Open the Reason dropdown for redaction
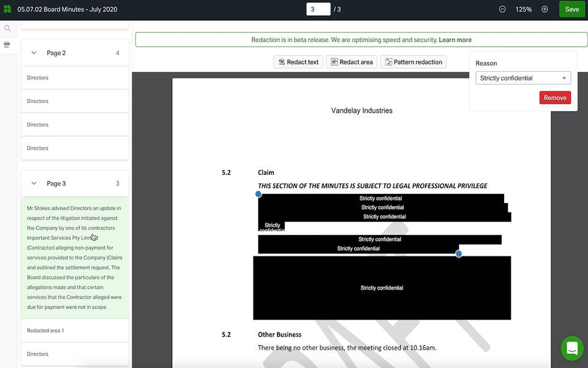 pos(522,78)
